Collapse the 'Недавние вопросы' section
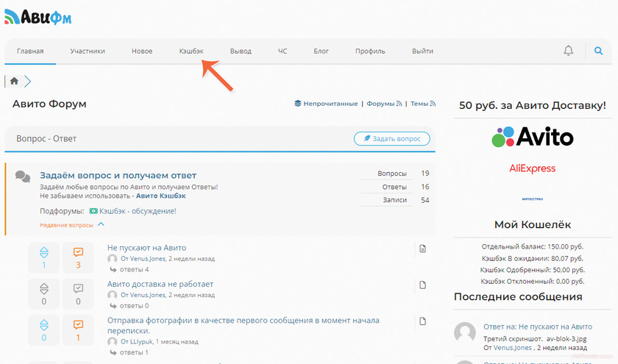 (101, 224)
